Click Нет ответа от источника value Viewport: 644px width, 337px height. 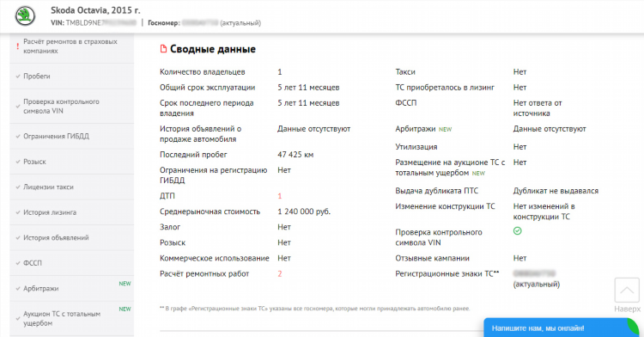pos(538,108)
